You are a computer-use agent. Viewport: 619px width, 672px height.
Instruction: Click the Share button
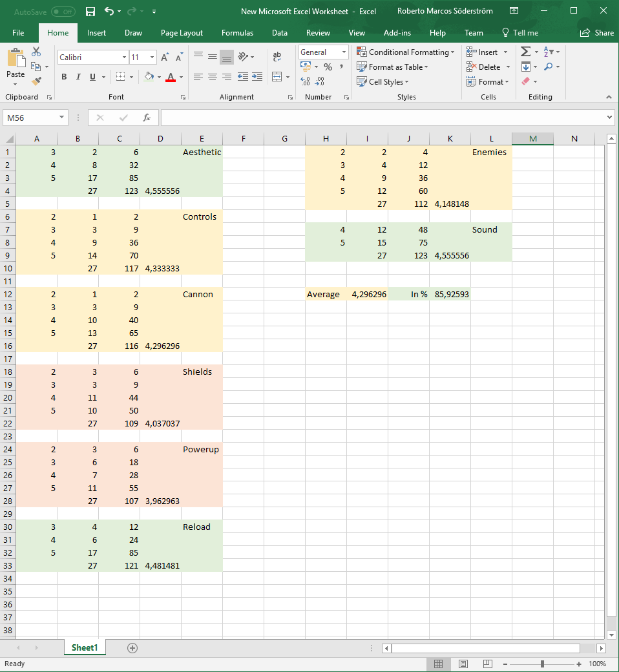tap(596, 33)
